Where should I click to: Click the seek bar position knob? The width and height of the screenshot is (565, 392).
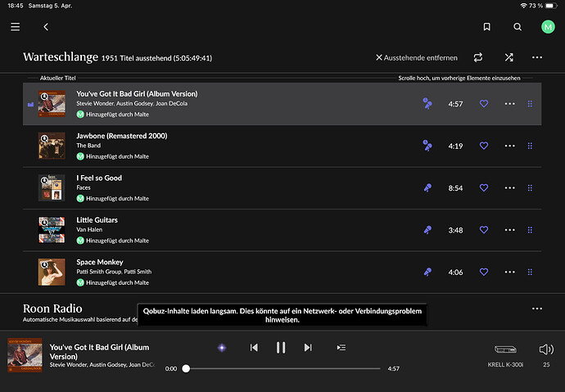pyautogui.click(x=186, y=368)
